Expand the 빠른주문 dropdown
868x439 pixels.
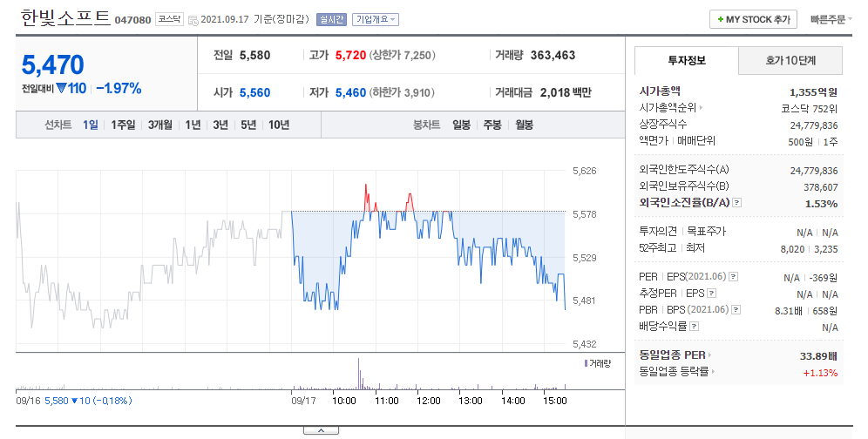point(831,19)
